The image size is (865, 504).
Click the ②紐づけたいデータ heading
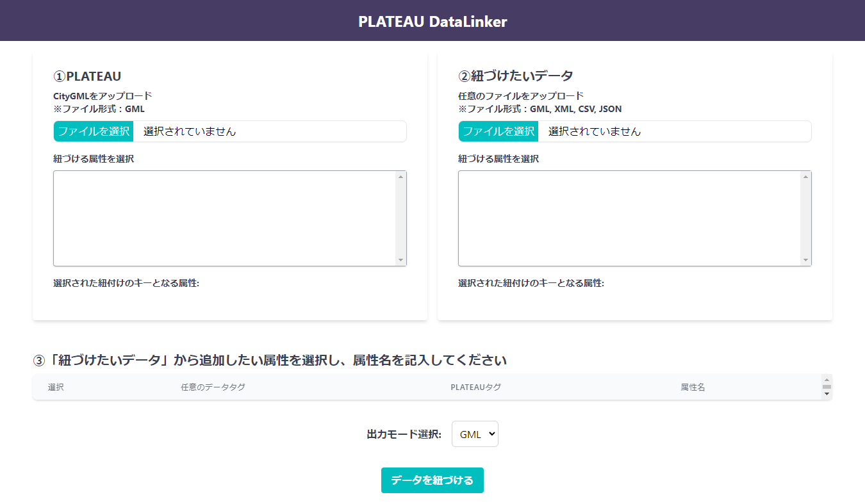516,76
